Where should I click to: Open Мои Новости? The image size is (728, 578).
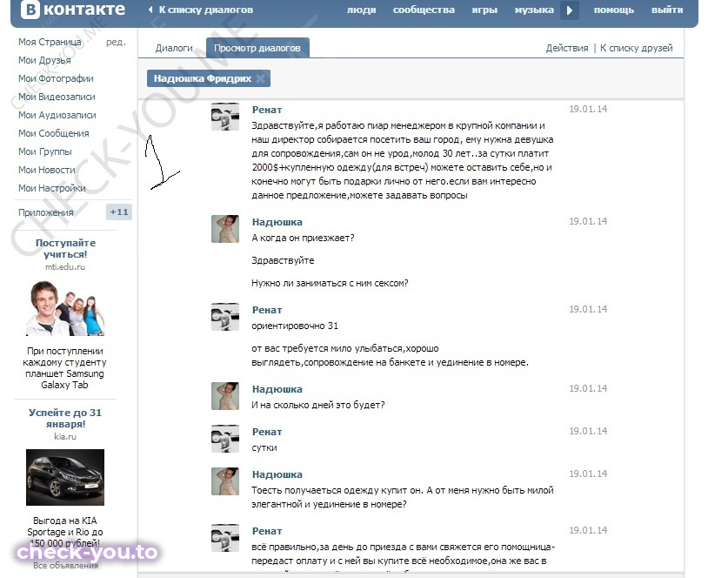click(x=46, y=170)
